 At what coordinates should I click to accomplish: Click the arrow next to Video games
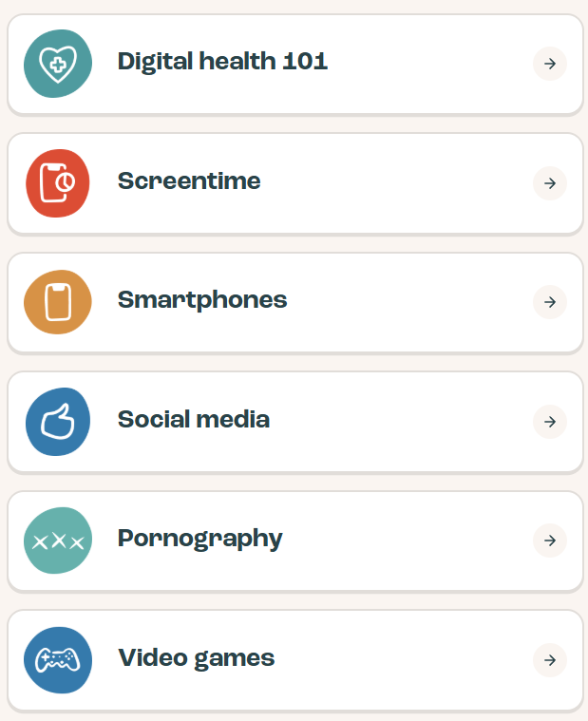click(550, 660)
